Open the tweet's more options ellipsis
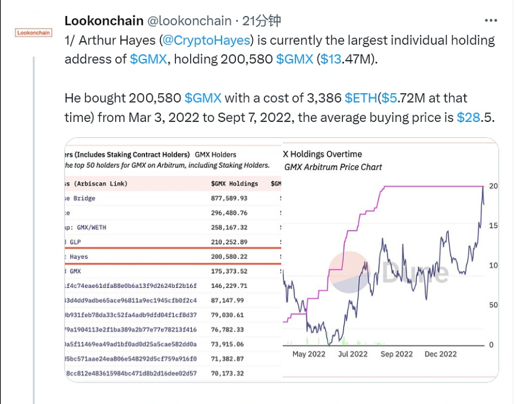This screenshot has width=532, height=404. (x=491, y=21)
